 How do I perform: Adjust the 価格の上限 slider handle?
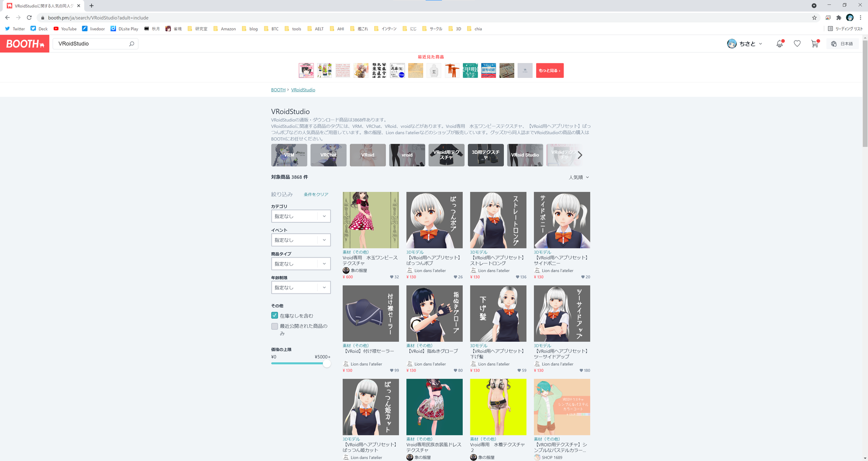(x=327, y=363)
